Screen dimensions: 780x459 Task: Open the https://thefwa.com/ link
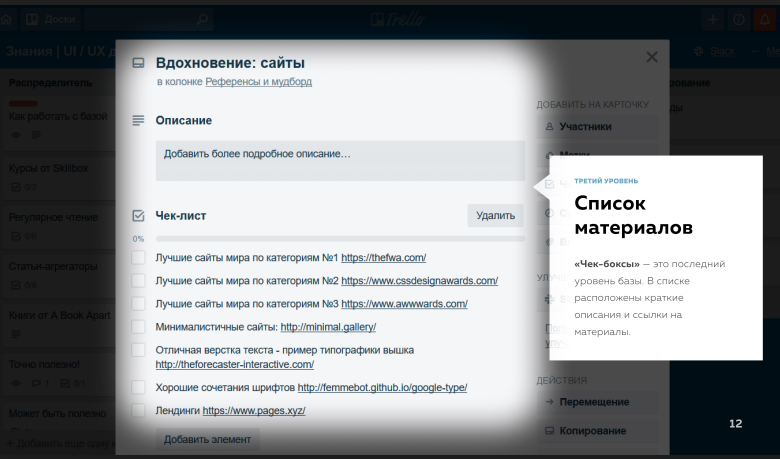pyautogui.click(x=384, y=258)
